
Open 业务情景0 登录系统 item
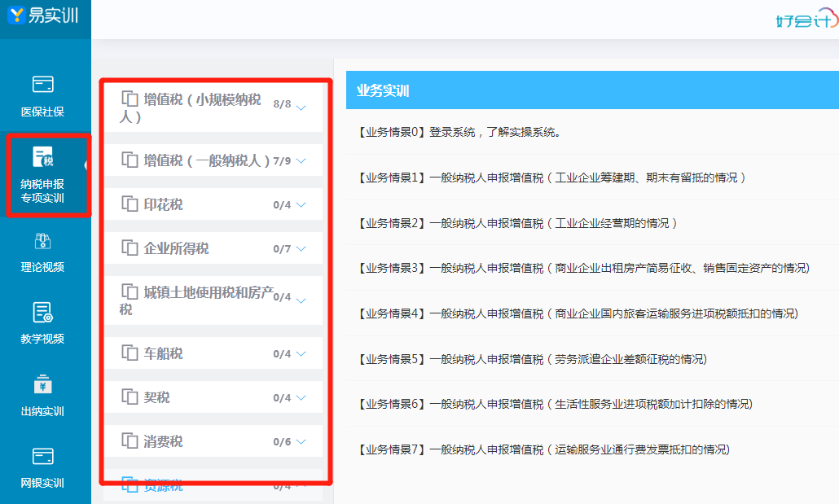click(592, 132)
